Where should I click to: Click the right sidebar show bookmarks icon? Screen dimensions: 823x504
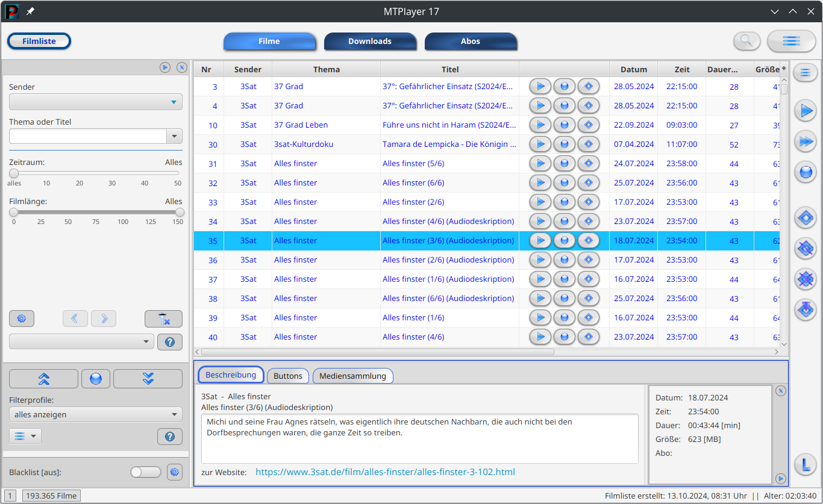coord(805,310)
